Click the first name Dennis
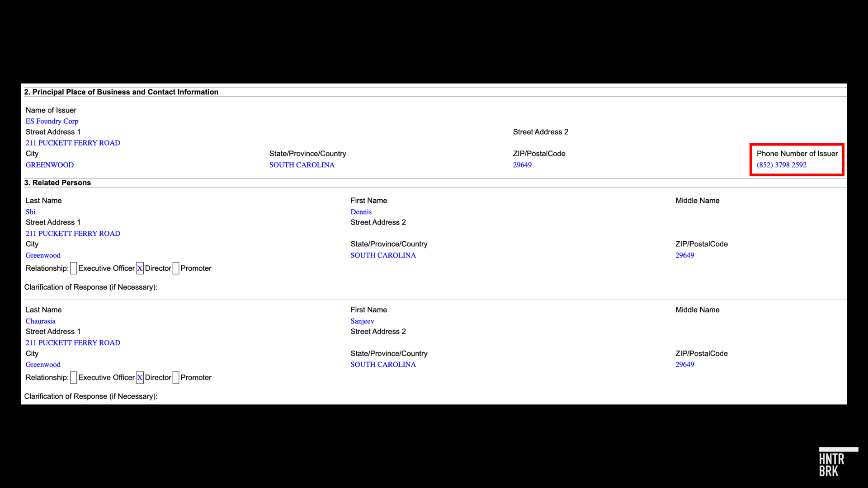 tap(361, 212)
